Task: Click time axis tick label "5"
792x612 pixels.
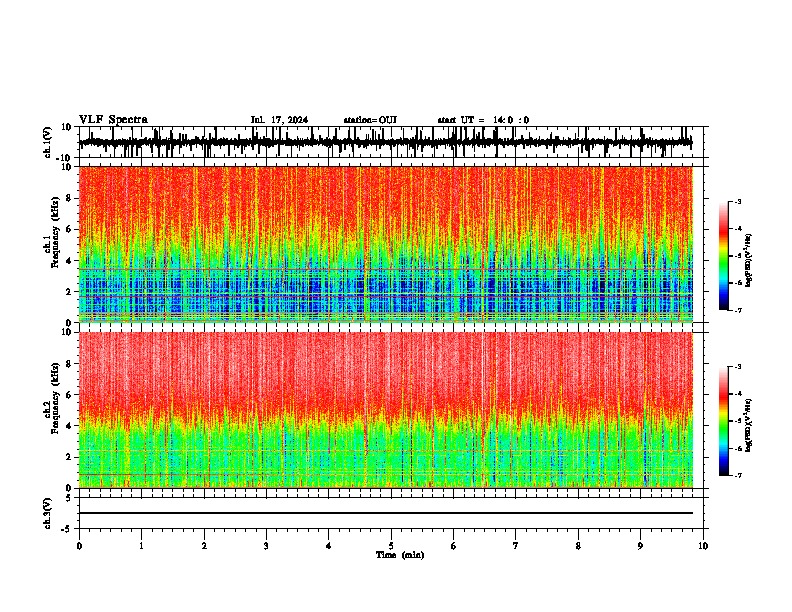Action: [x=391, y=546]
